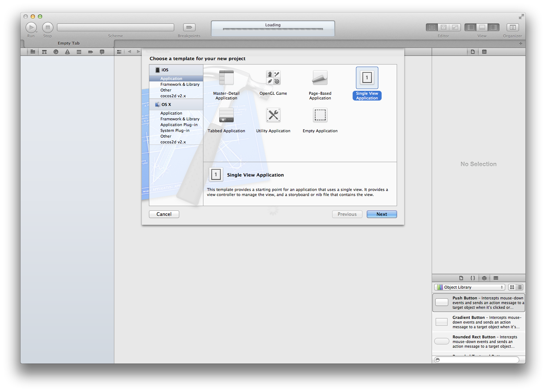546x392 pixels.
Task: Choose Master-Detail Application template
Action: tap(226, 84)
